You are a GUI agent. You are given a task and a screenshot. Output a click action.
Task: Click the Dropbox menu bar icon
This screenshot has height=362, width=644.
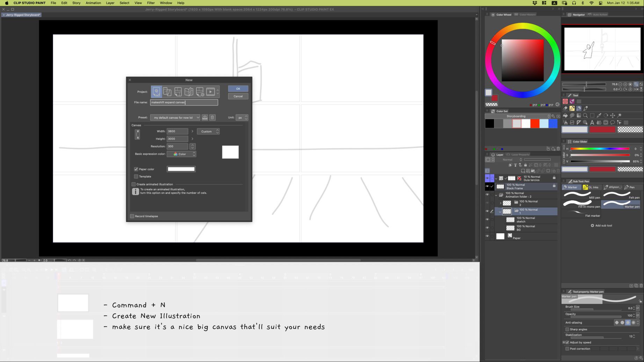(x=535, y=3)
